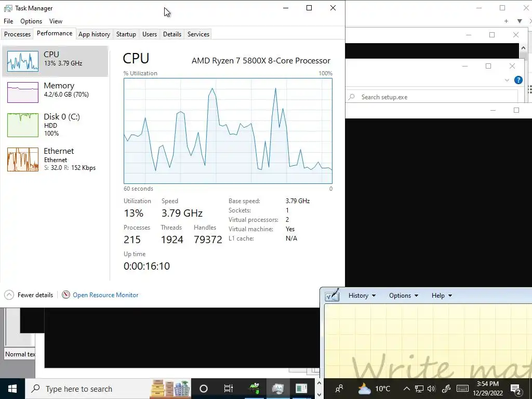Open the weather widget showing 10°C
The height and width of the screenshot is (399, 532).
click(375, 389)
